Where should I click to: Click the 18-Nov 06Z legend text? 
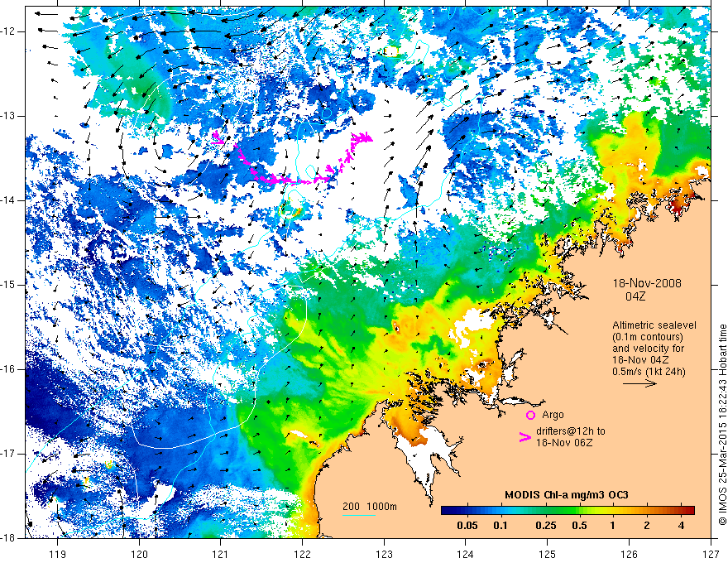pyautogui.click(x=564, y=443)
